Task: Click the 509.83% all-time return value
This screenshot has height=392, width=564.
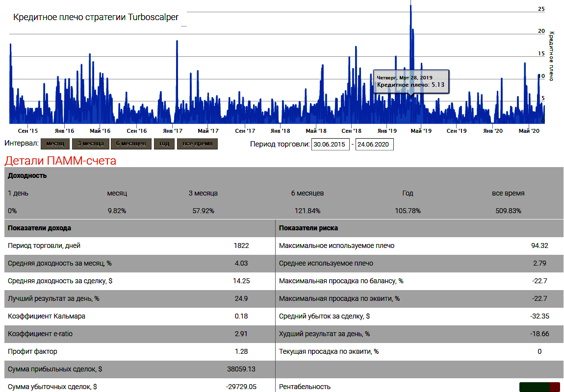Action: (508, 211)
